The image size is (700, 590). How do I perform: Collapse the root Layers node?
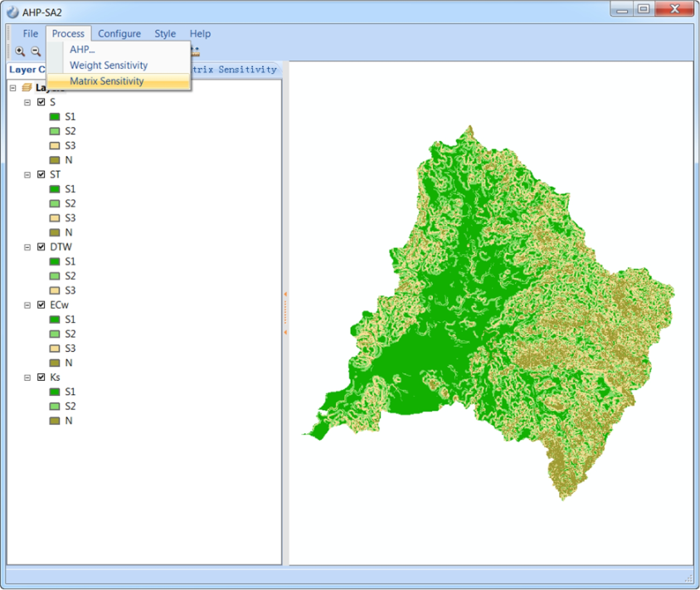click(12, 88)
